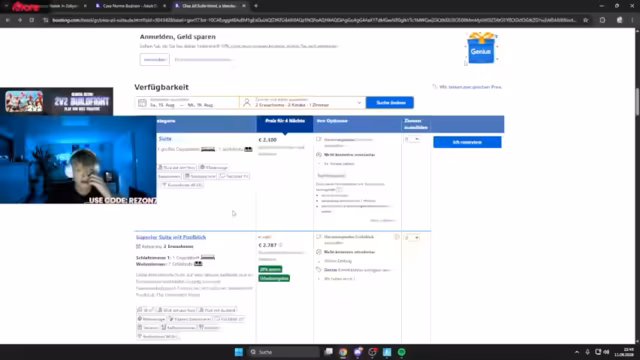Click the Ich reserviere button
Viewport: 640px width, 360px height.
(x=467, y=142)
